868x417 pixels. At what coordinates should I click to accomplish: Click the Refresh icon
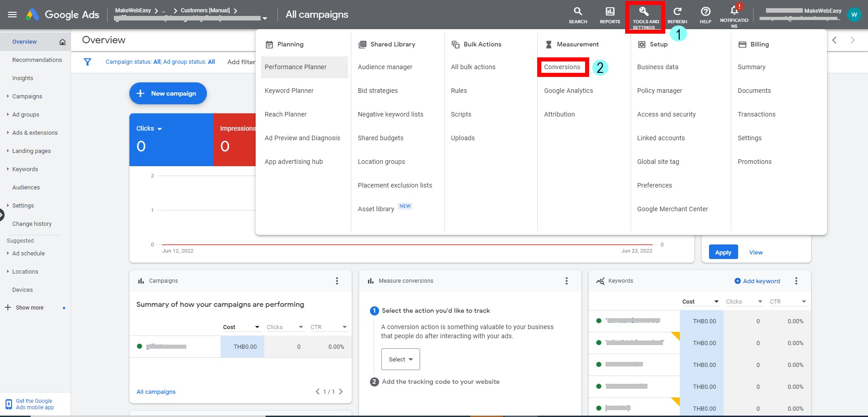677,14
